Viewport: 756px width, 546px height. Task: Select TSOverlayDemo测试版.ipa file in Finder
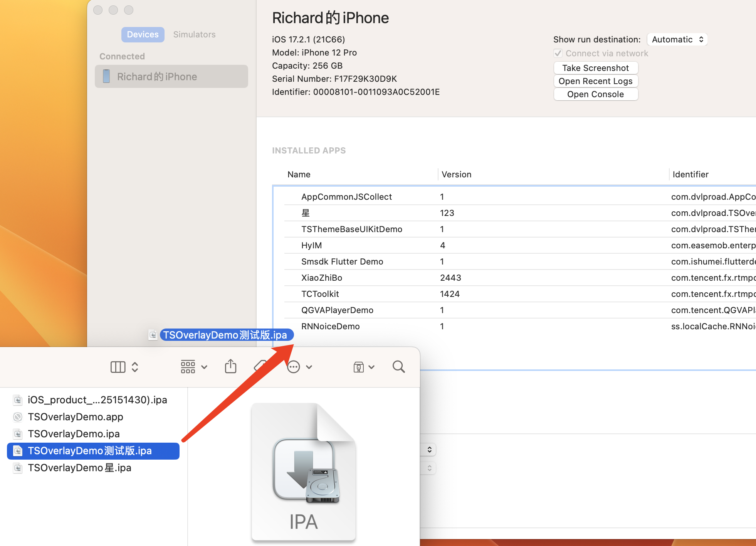click(x=93, y=451)
